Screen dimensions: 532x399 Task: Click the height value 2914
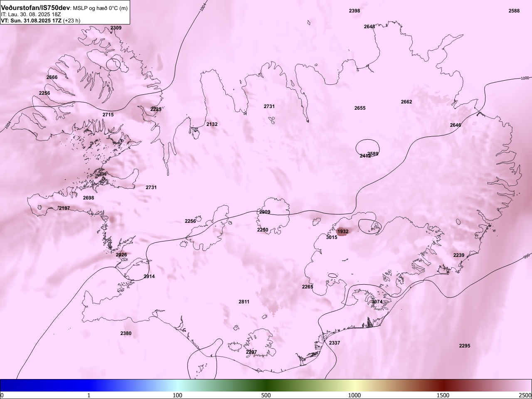149,276
